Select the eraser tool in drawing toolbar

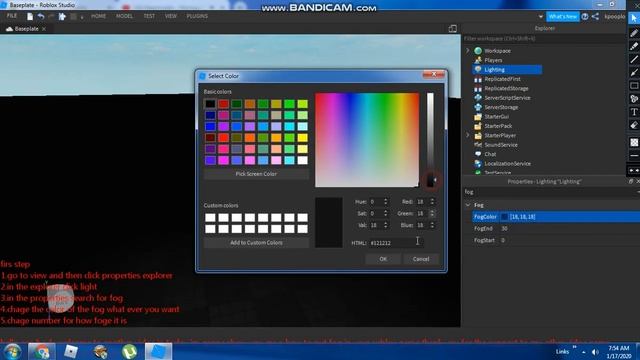634,125
